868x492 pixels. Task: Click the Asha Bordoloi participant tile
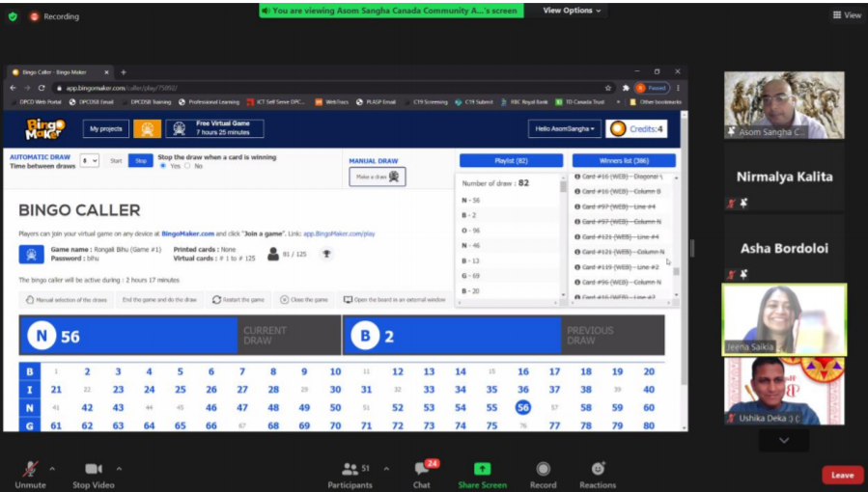tap(784, 248)
